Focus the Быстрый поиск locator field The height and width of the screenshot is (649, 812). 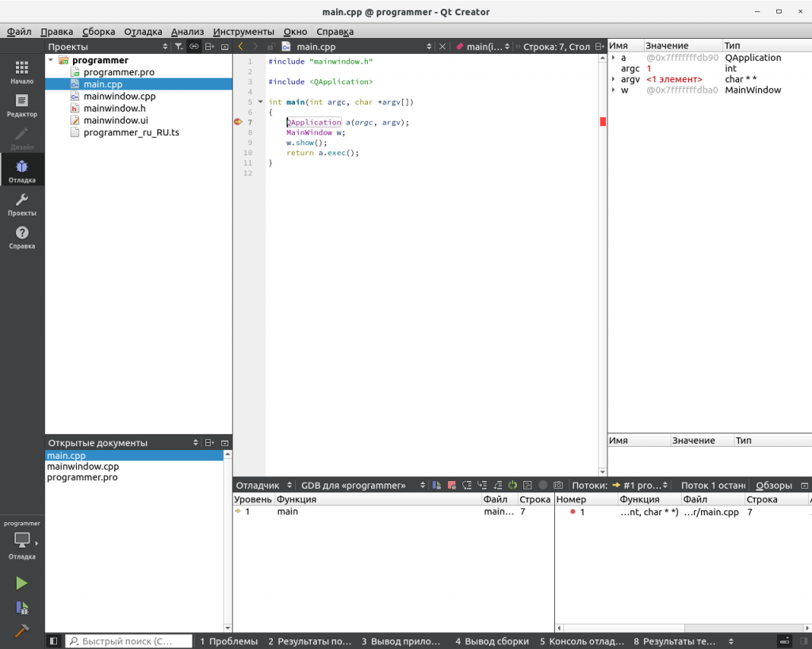[128, 641]
